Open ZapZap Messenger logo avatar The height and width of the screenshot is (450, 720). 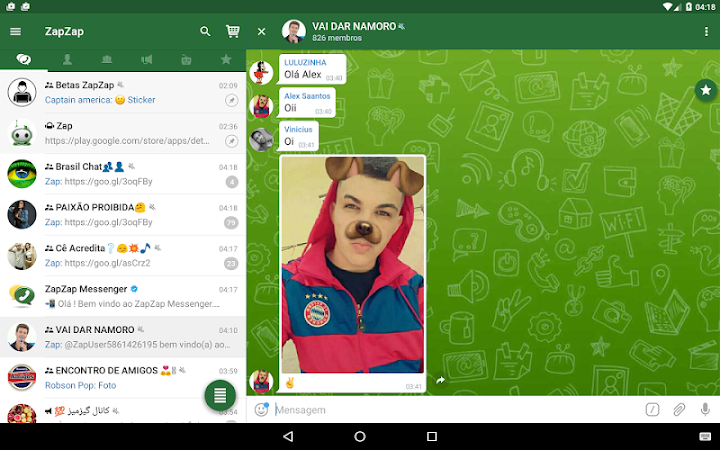pyautogui.click(x=22, y=296)
